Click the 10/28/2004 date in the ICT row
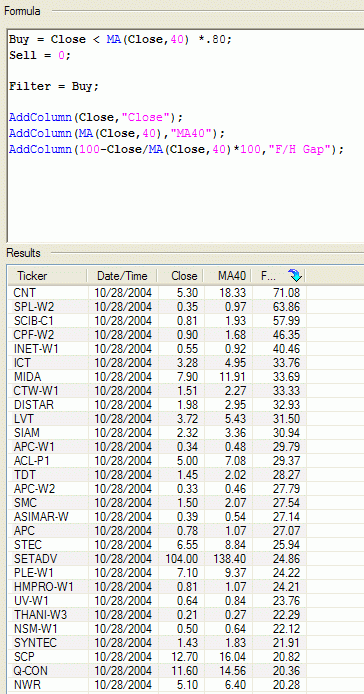This screenshot has height=694, width=364. coord(123,363)
